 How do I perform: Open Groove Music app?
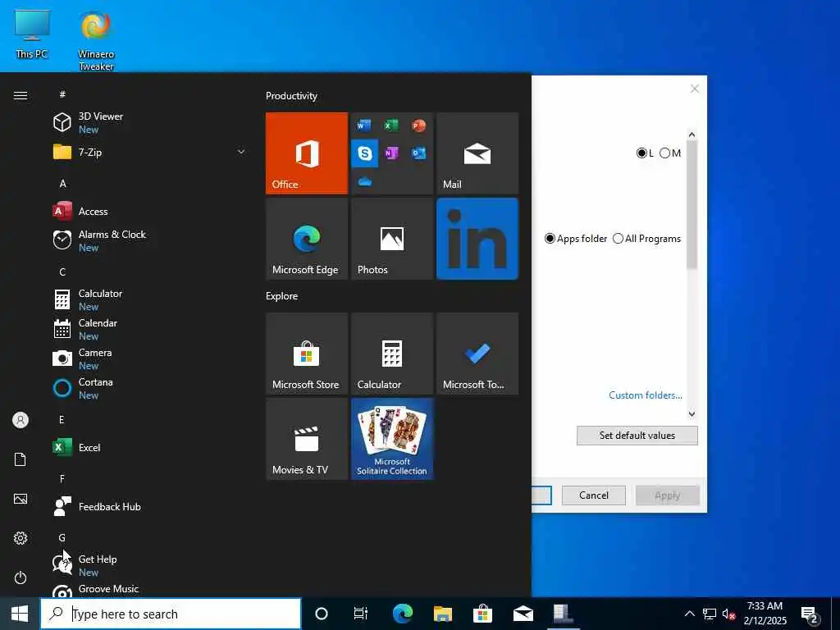150,589
